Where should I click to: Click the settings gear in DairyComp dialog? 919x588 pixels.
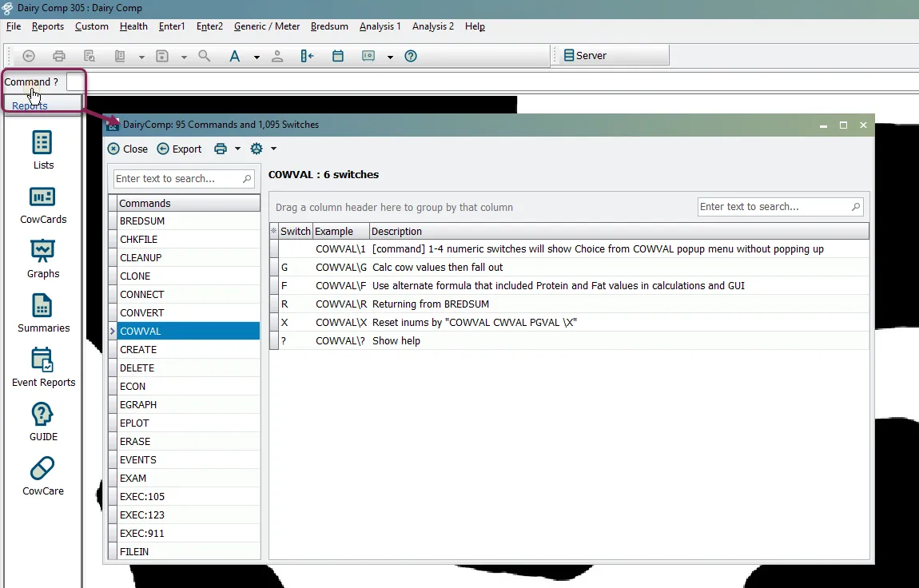pyautogui.click(x=257, y=149)
